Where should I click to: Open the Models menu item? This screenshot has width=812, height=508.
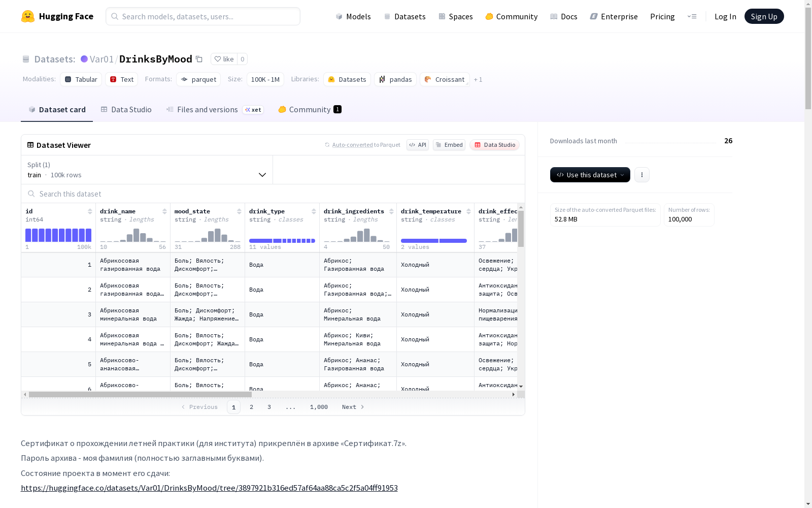pyautogui.click(x=353, y=16)
